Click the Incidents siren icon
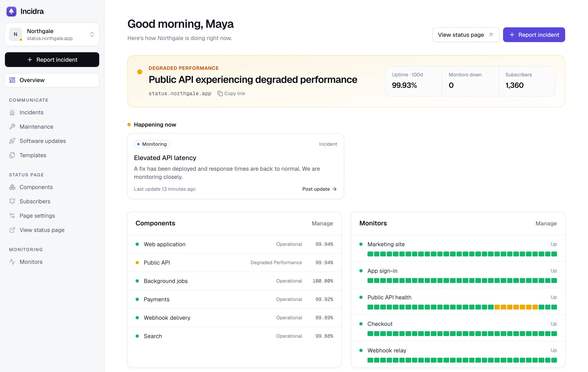 pos(12,112)
